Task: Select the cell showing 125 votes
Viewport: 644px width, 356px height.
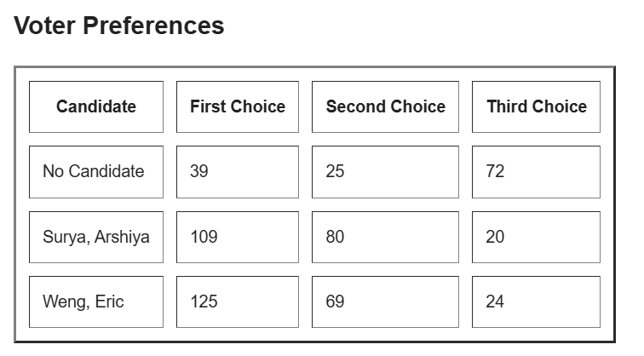Action: [x=238, y=301]
